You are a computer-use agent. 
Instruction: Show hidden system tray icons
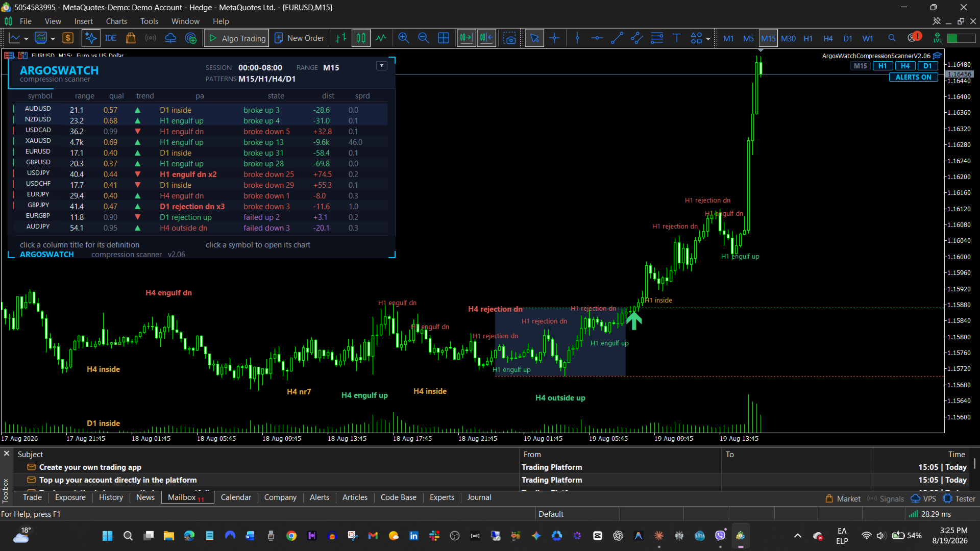pos(797,536)
